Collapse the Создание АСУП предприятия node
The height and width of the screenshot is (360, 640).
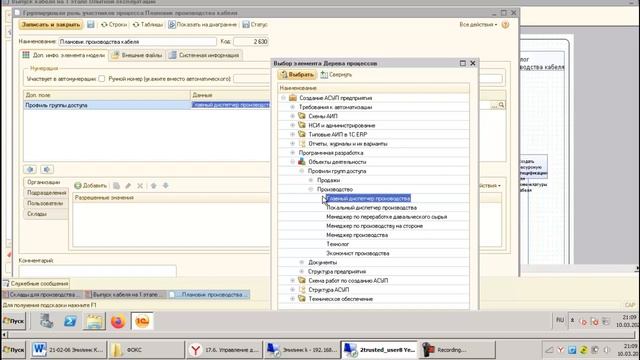pos(283,98)
